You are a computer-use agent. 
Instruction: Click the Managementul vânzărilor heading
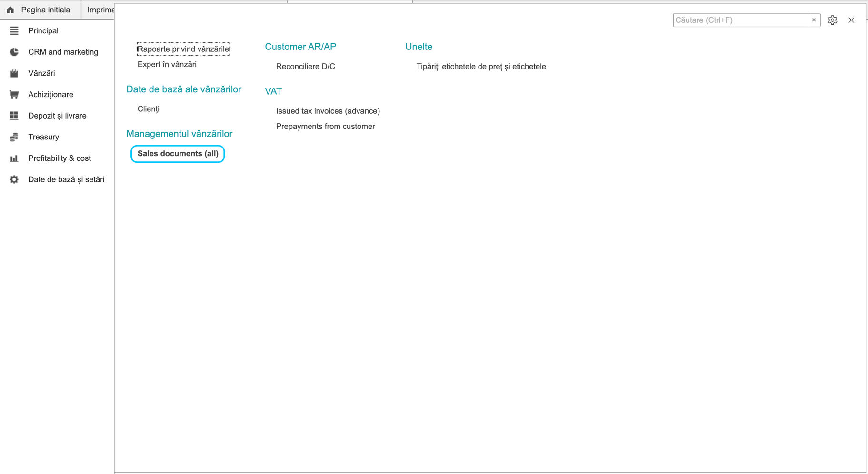(x=180, y=134)
